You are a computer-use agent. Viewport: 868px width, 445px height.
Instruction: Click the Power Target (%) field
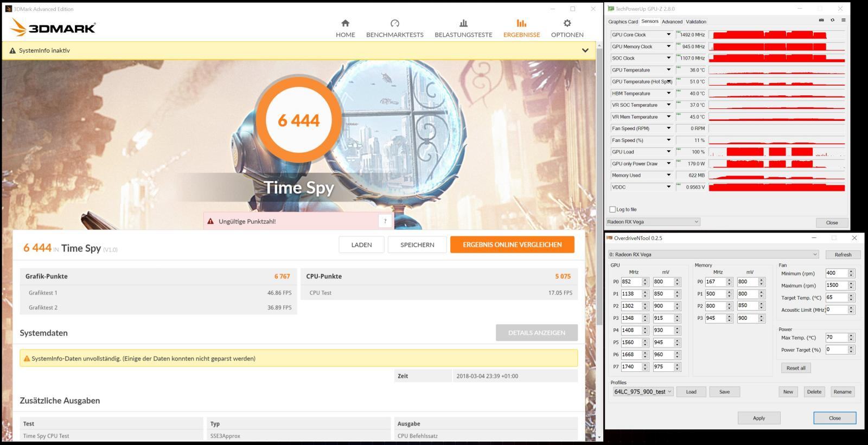836,350
